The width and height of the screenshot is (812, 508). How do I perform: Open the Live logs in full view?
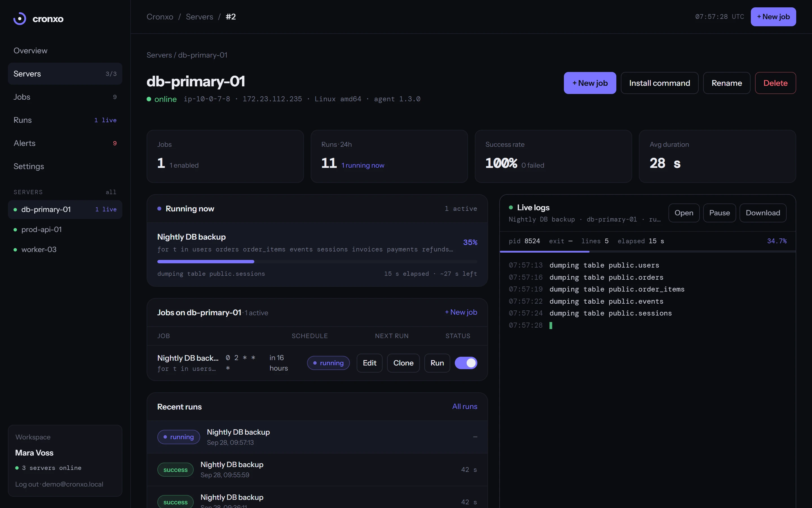[683, 213]
